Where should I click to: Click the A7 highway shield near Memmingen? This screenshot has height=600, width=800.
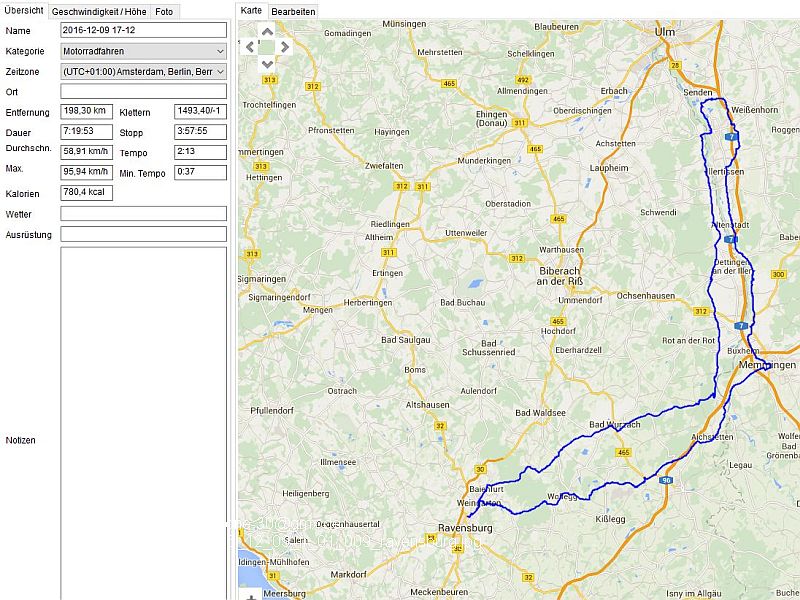tap(740, 326)
